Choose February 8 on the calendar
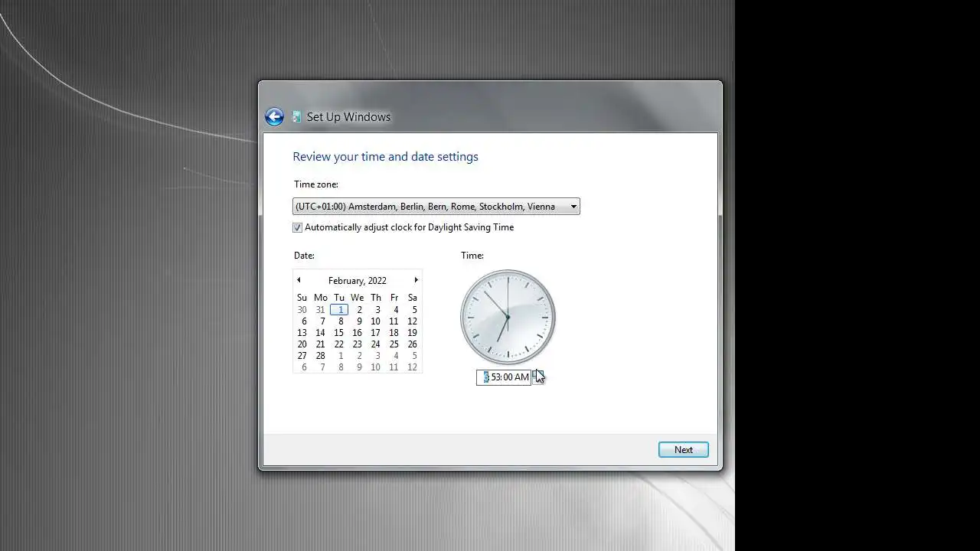The width and height of the screenshot is (980, 551). coord(339,321)
